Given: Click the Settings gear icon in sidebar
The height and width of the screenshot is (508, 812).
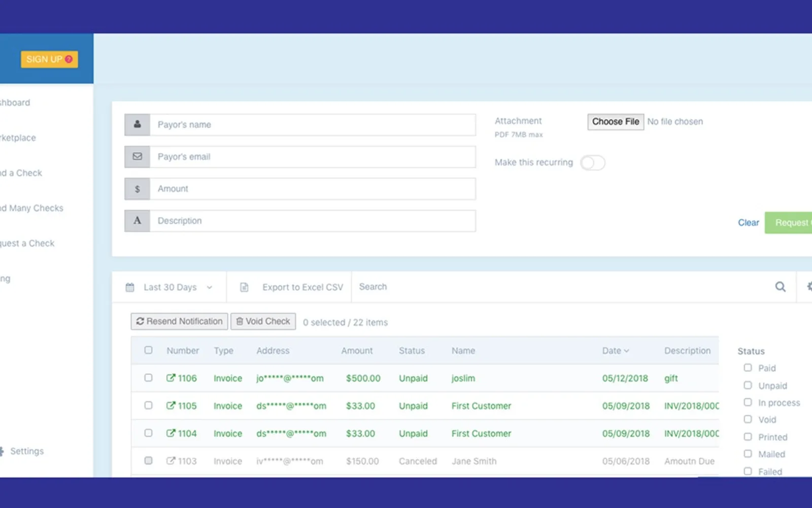Looking at the screenshot, I should (2, 451).
